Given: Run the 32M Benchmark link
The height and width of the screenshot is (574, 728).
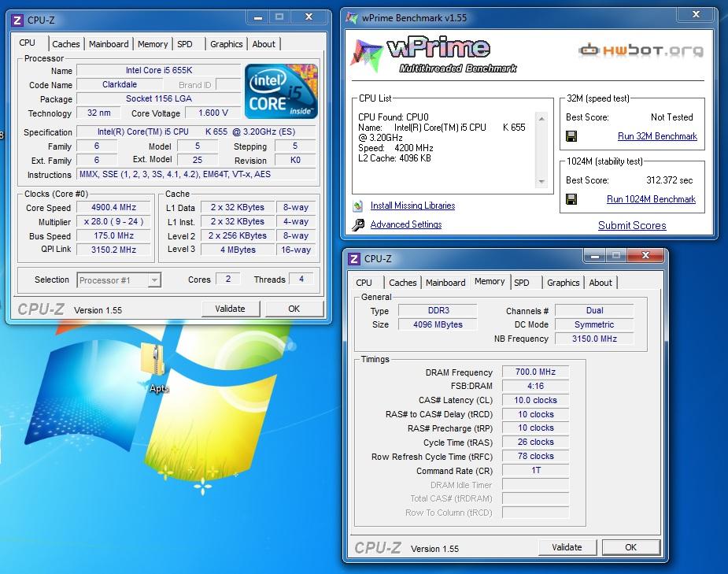Looking at the screenshot, I should [x=657, y=136].
